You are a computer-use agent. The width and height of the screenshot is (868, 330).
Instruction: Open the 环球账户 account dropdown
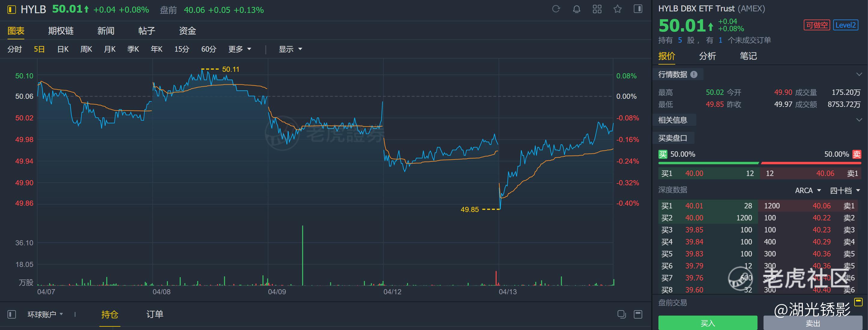[x=45, y=314]
